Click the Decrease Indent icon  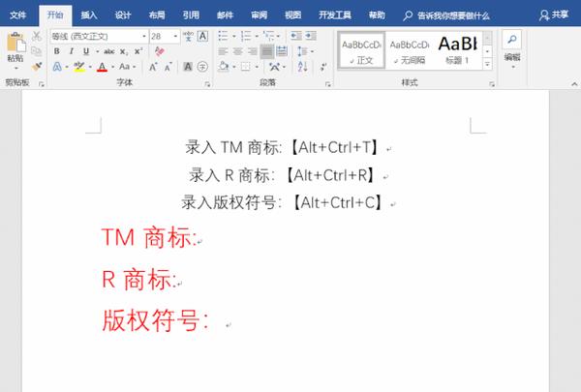(x=295, y=36)
